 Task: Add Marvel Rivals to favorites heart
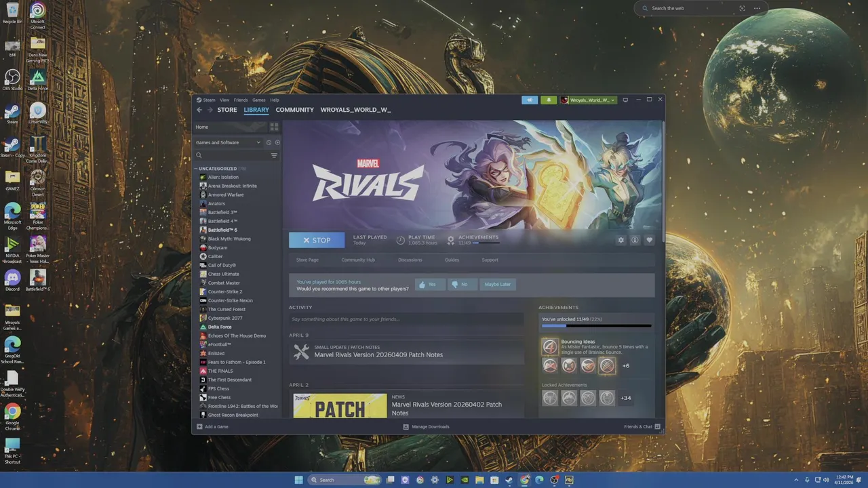coord(649,240)
